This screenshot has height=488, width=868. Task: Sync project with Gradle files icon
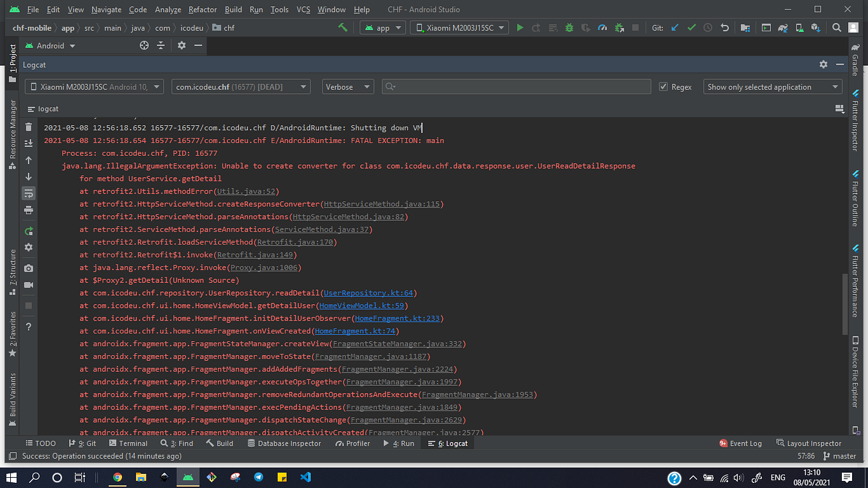pos(783,27)
